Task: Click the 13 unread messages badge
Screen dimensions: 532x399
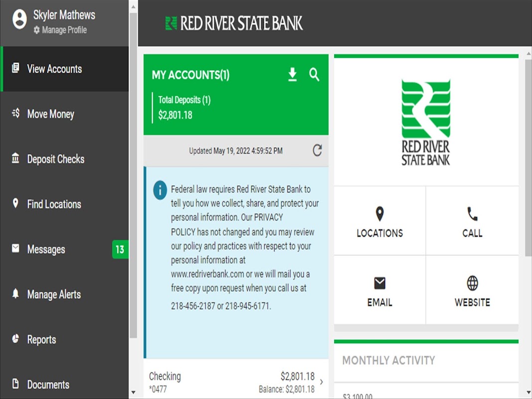Action: tap(120, 249)
